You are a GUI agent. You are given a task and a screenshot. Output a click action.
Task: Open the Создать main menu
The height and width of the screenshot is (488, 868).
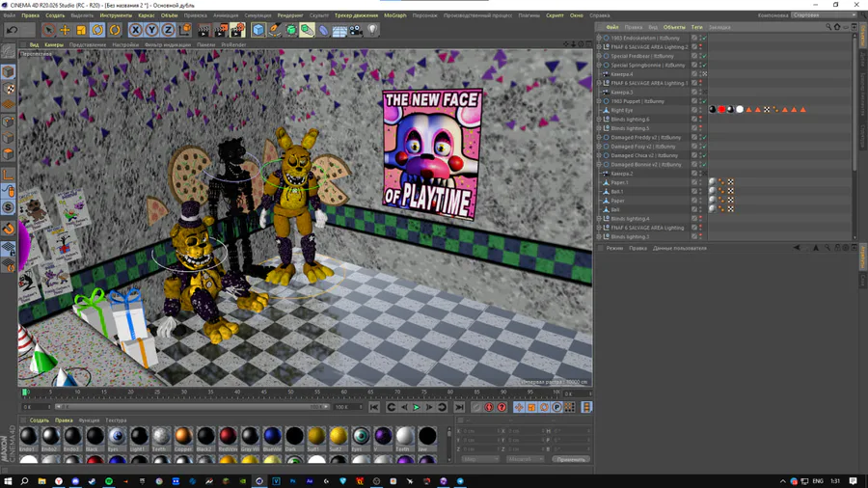[55, 15]
